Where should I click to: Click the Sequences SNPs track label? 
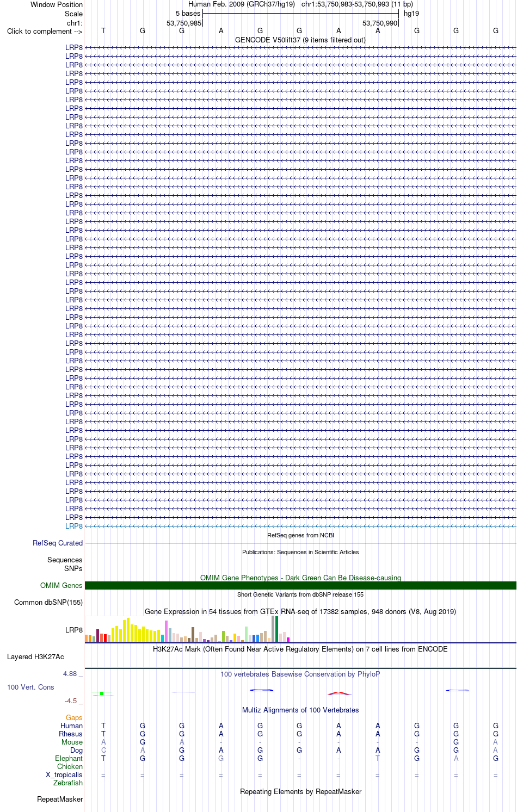coord(65,564)
